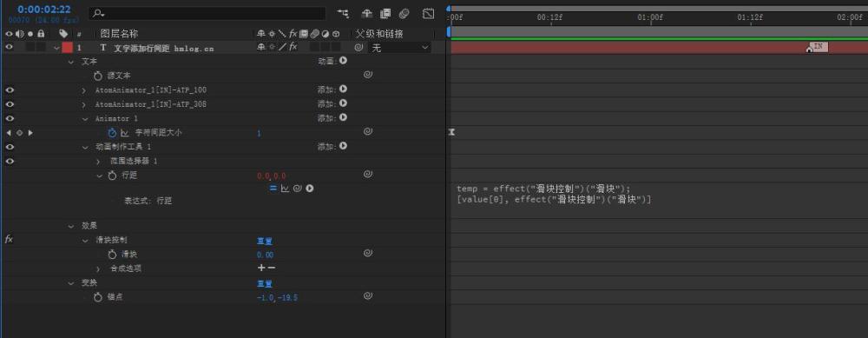This screenshot has width=868, height=338.
Task: Click the timeline layer search field
Action: coord(207,13)
